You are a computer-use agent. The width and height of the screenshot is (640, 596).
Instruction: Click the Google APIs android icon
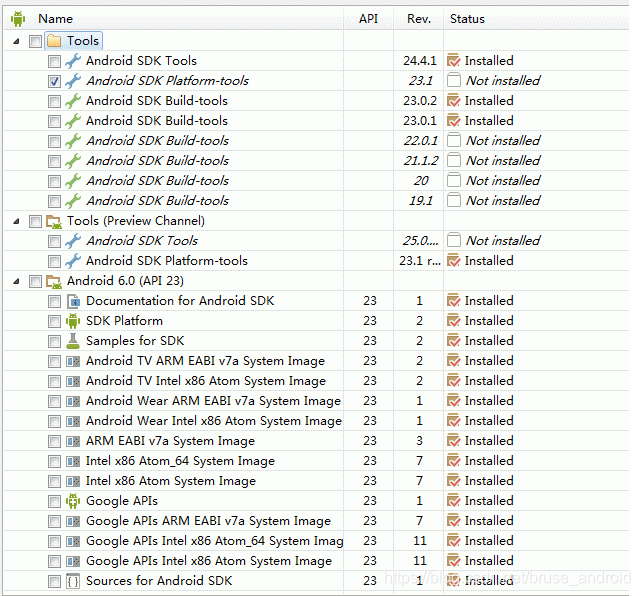(73, 501)
